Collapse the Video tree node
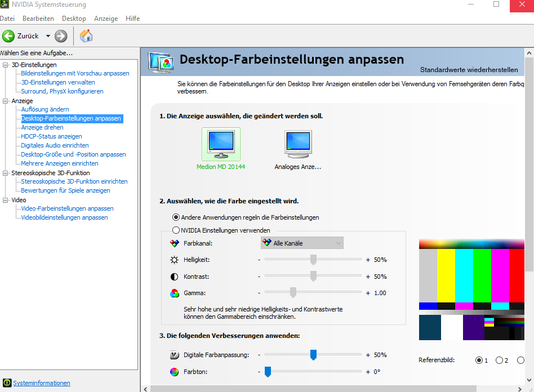 click(x=6, y=200)
